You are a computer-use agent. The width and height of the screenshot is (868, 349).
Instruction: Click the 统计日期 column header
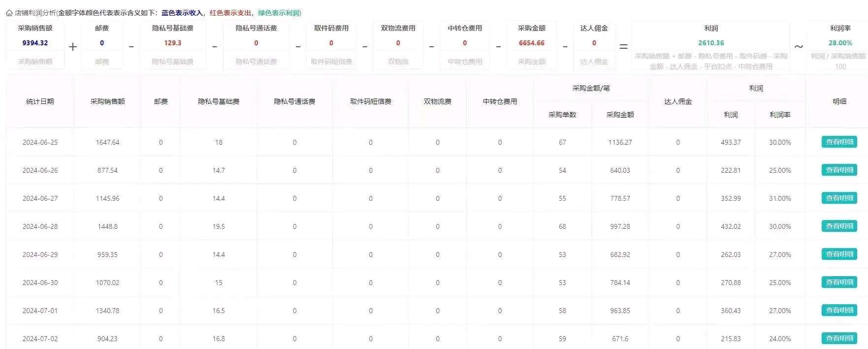coord(40,101)
